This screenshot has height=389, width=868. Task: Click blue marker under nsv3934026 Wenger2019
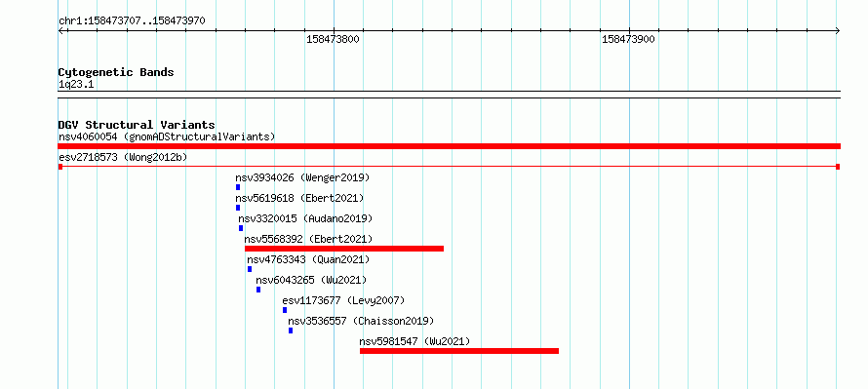(238, 187)
